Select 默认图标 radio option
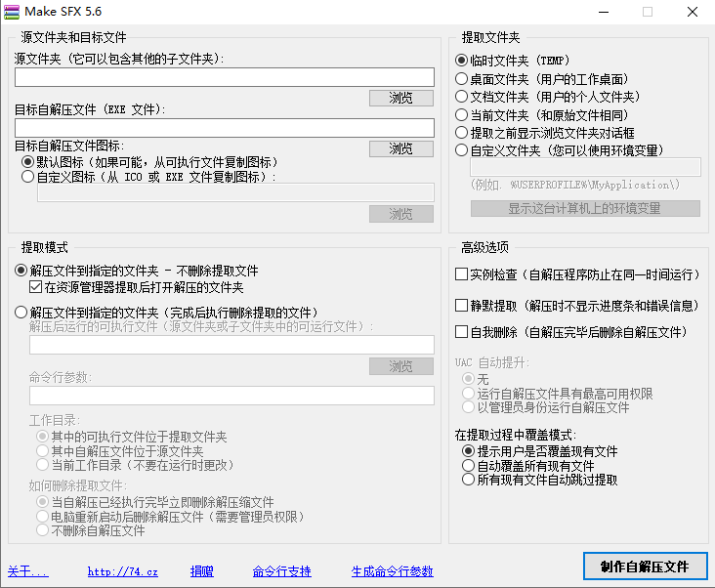715x588 pixels. (27, 162)
